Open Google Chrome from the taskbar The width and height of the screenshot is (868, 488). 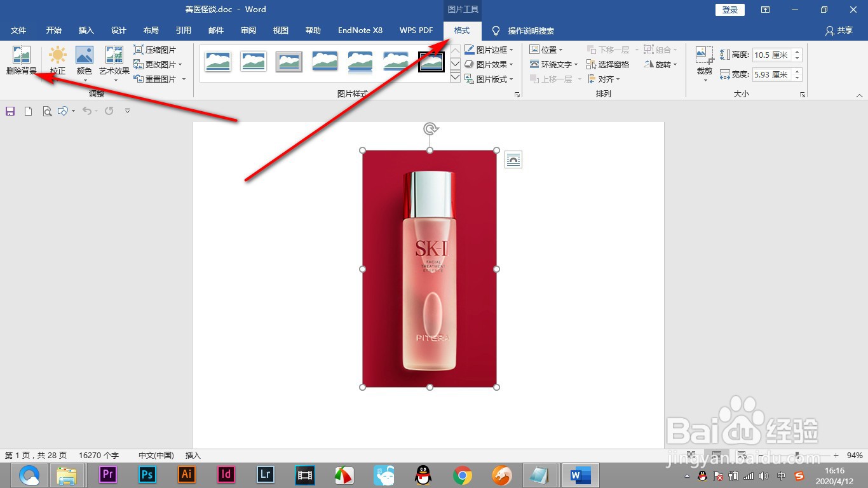[x=463, y=475]
